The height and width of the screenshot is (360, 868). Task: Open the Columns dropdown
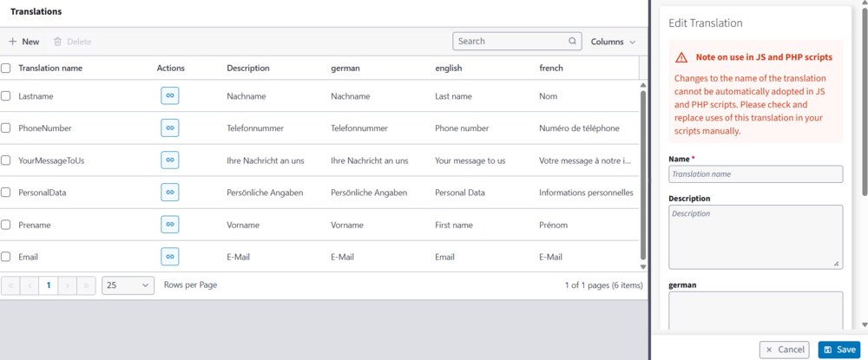pos(613,42)
